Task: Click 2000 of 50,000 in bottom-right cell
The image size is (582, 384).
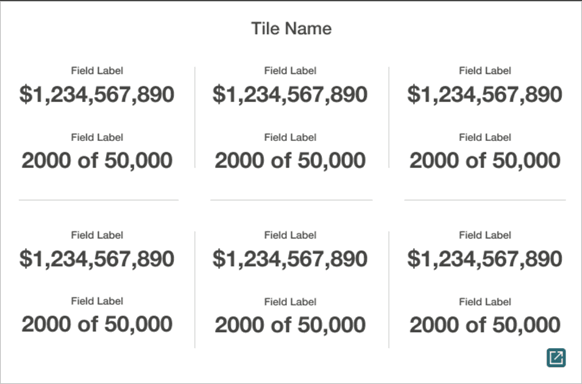Action: click(x=485, y=325)
